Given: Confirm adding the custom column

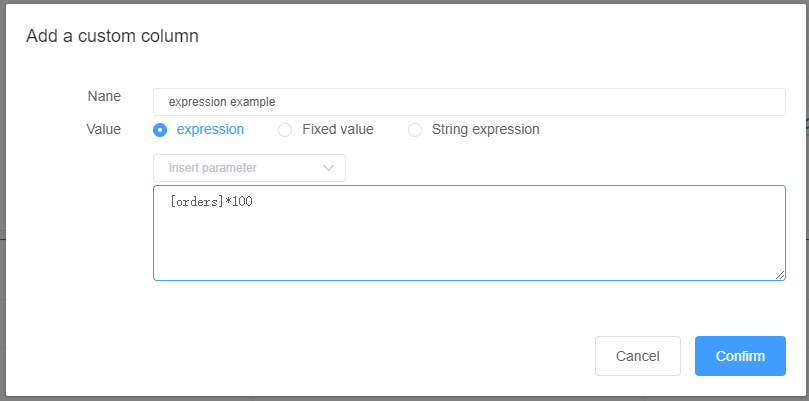Looking at the screenshot, I should click(740, 356).
